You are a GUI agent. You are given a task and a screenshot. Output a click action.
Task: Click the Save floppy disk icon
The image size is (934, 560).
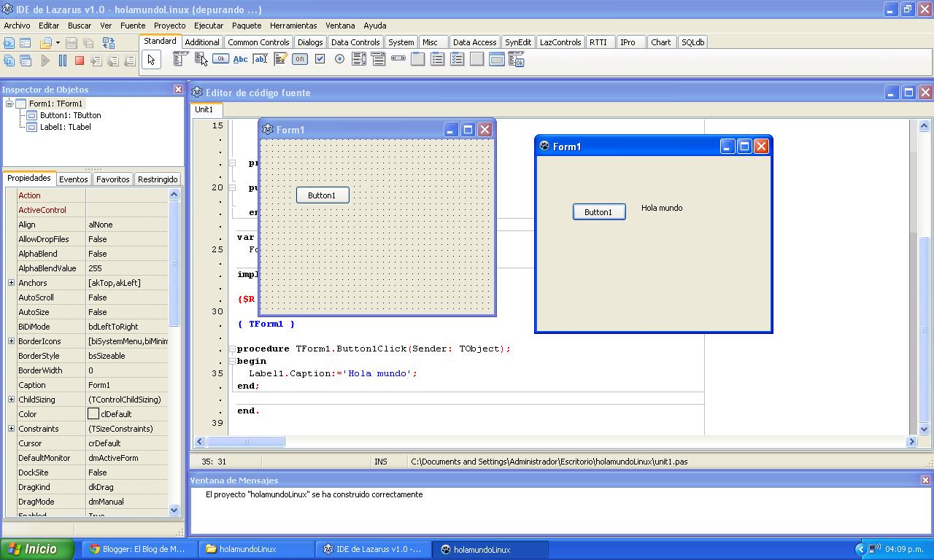(72, 44)
